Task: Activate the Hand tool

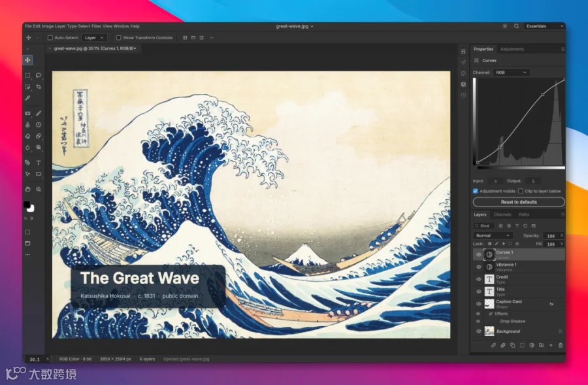Action: [x=27, y=190]
